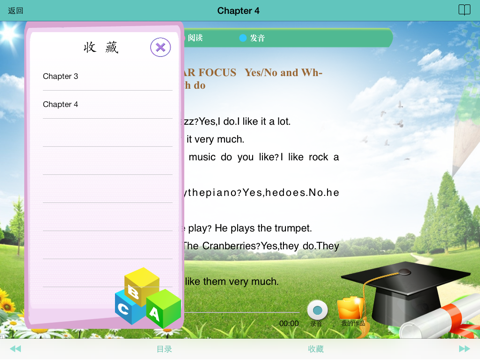Tap the 返回 back button
The image size is (480, 360).
16,11
